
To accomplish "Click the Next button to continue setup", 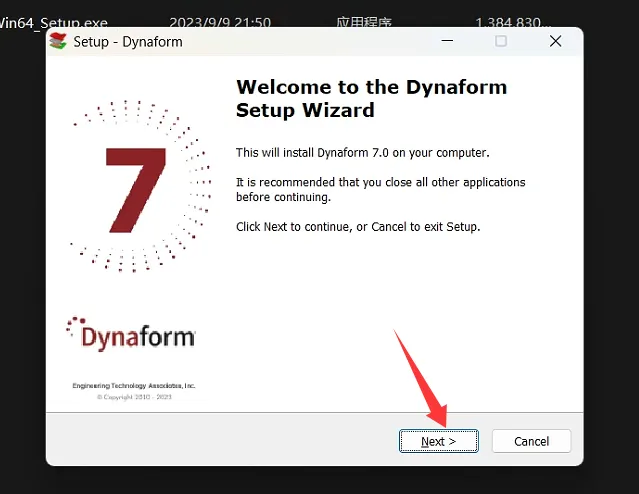I will pyautogui.click(x=438, y=441).
